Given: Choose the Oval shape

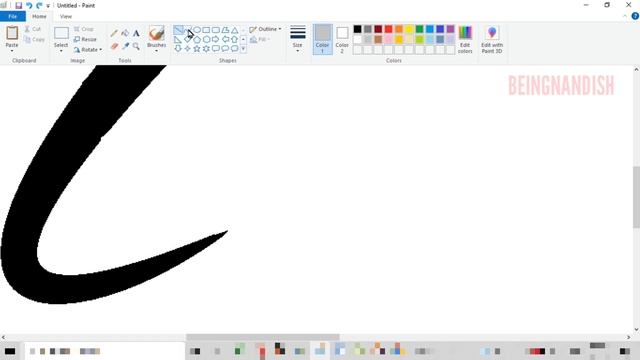Looking at the screenshot, I should pyautogui.click(x=197, y=30).
